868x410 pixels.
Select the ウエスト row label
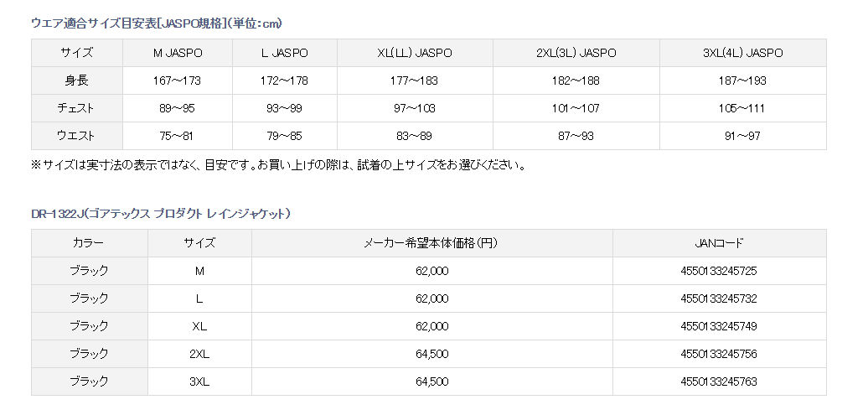coord(76,136)
